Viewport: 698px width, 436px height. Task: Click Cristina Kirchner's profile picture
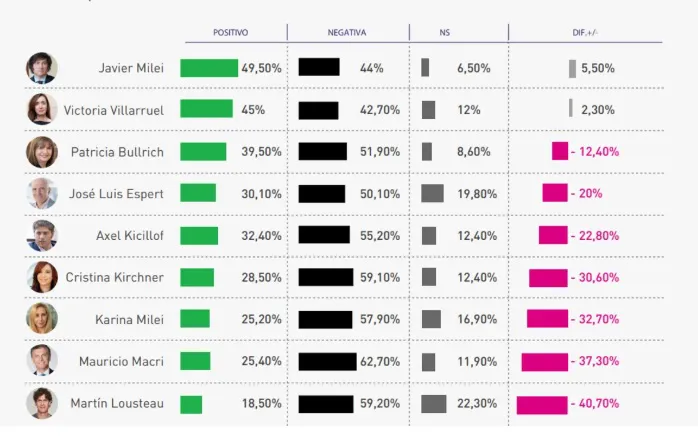point(42,277)
